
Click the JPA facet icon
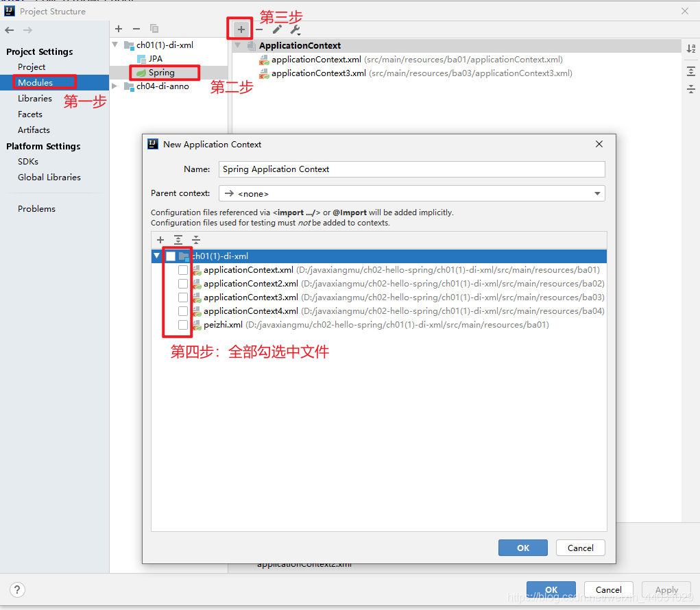141,59
